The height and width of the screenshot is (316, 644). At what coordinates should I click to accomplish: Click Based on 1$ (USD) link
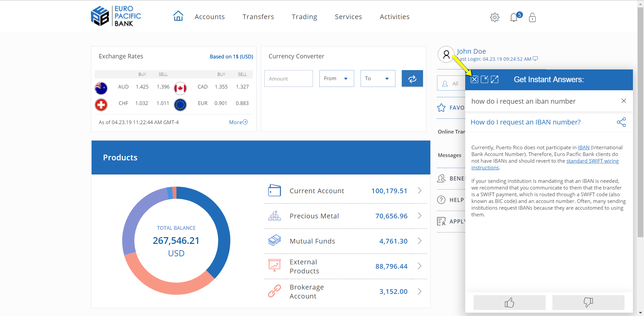tap(231, 57)
